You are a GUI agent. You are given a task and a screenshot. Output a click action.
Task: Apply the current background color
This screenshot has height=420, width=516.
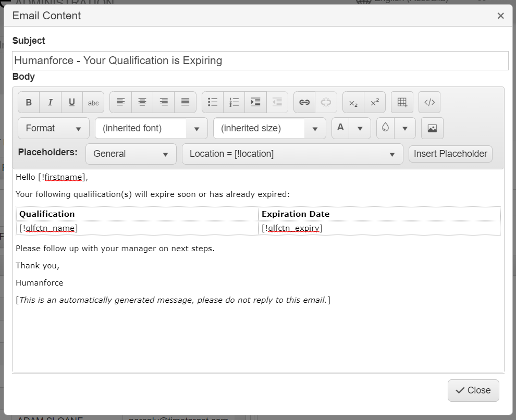coord(386,128)
